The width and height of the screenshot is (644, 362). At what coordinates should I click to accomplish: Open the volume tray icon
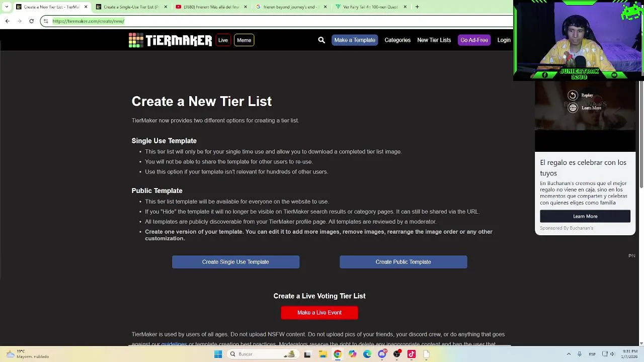[x=612, y=354]
